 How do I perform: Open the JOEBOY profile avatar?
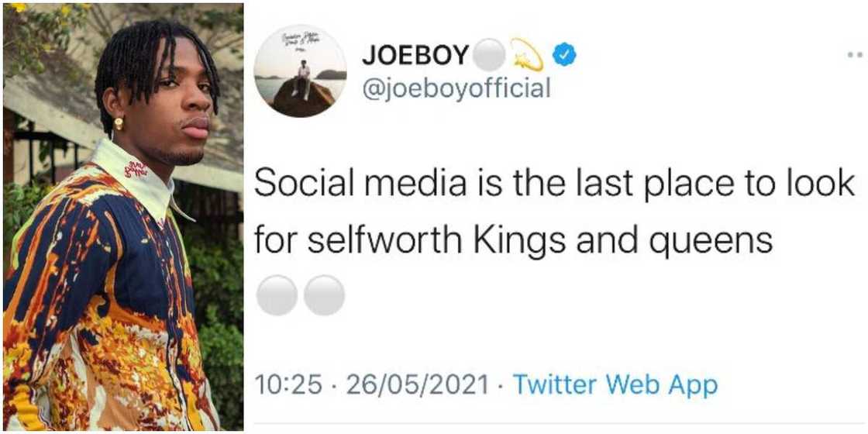point(300,71)
